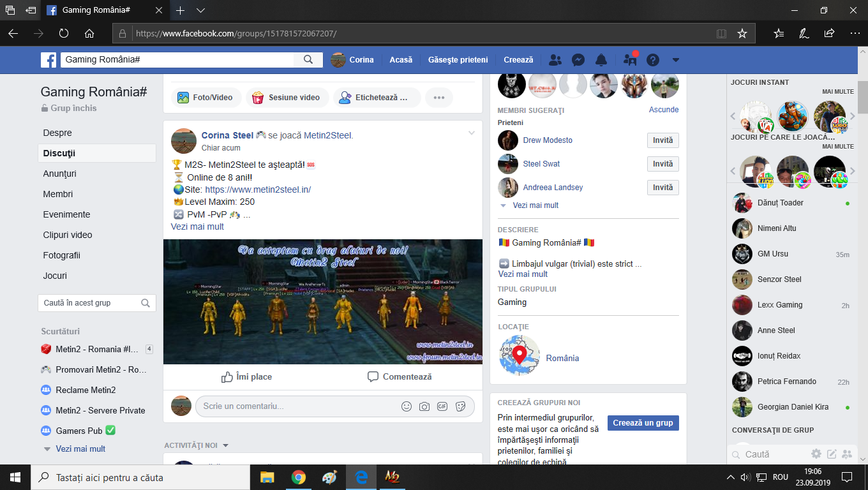Open the Metin2 app in taskbar
The image size is (868, 490).
click(x=392, y=477)
